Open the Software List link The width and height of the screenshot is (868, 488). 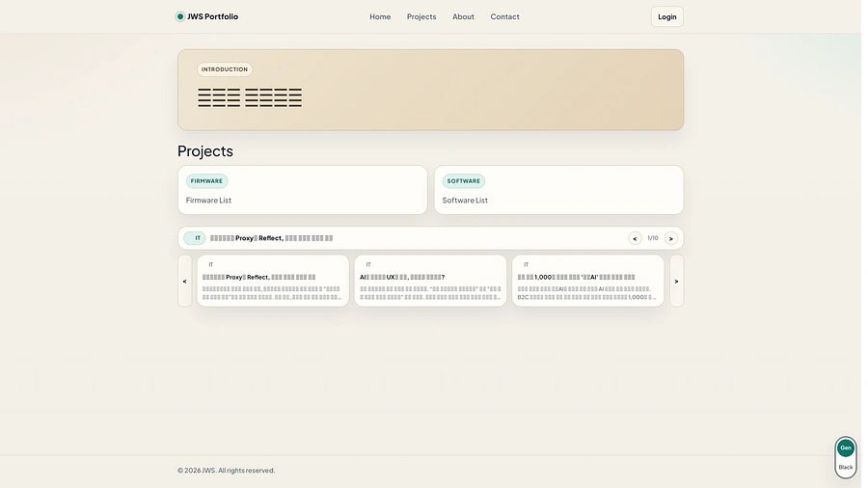coord(465,201)
